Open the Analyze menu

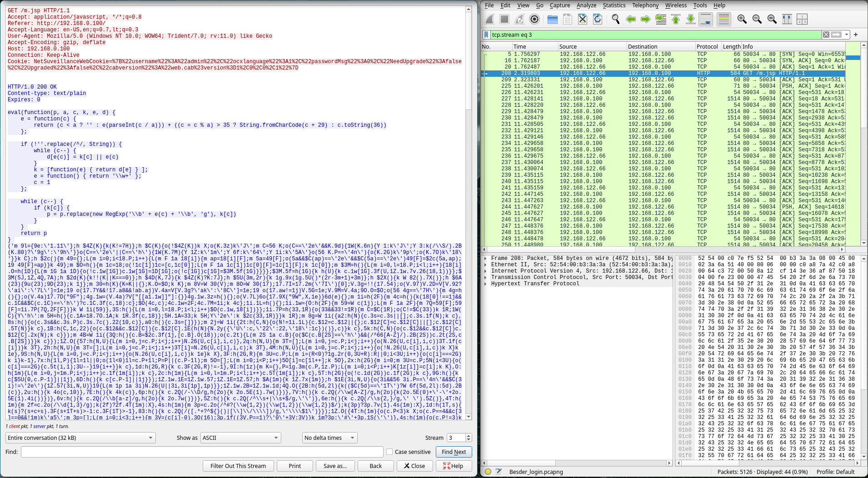point(586,5)
